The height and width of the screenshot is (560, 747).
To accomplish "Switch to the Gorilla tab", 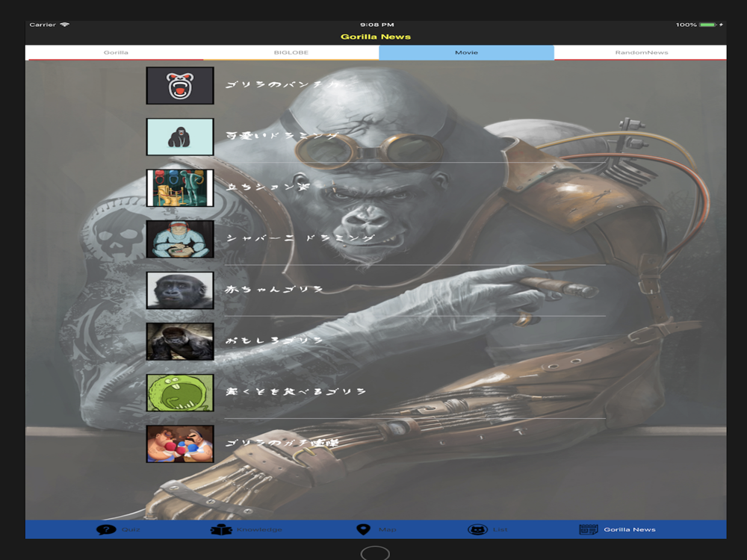I will (116, 52).
